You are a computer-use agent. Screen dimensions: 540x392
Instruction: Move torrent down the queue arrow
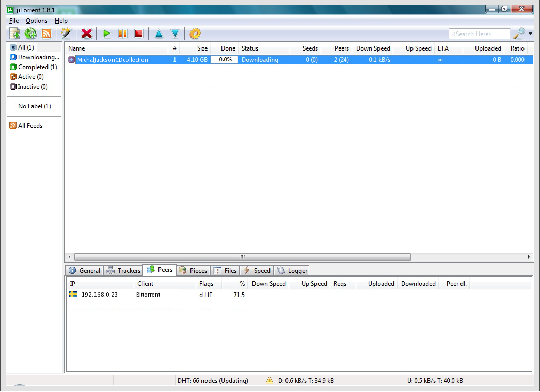point(175,34)
